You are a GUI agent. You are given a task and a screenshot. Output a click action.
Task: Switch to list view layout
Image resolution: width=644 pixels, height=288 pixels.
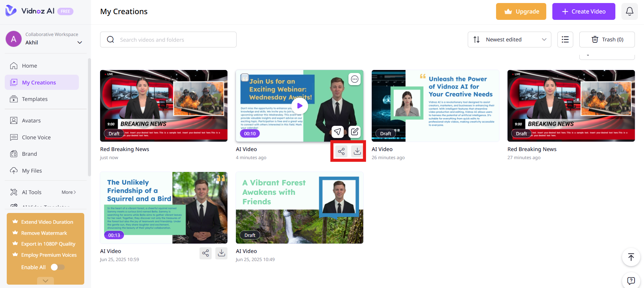coord(565,40)
